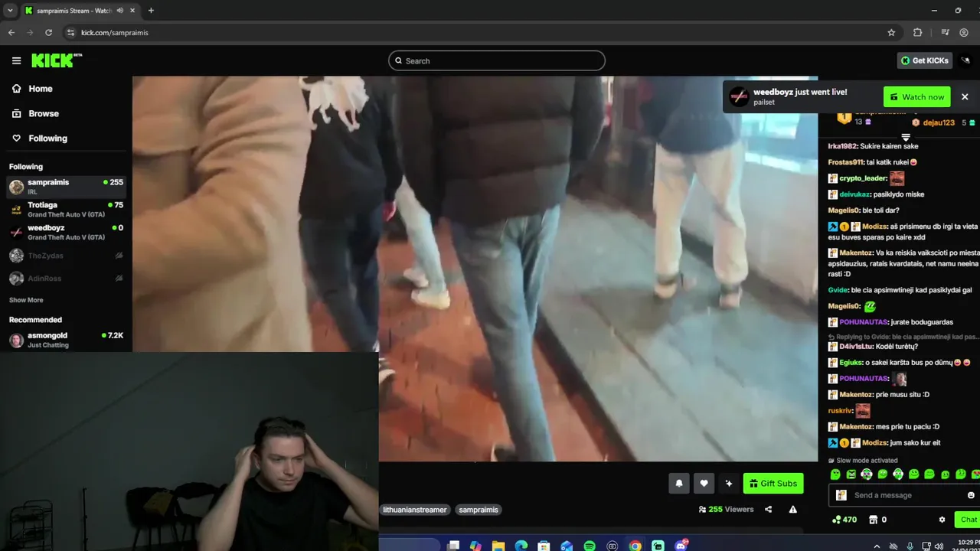
Task: Click the sparkle icon beside Gift Subs
Action: [x=729, y=483]
